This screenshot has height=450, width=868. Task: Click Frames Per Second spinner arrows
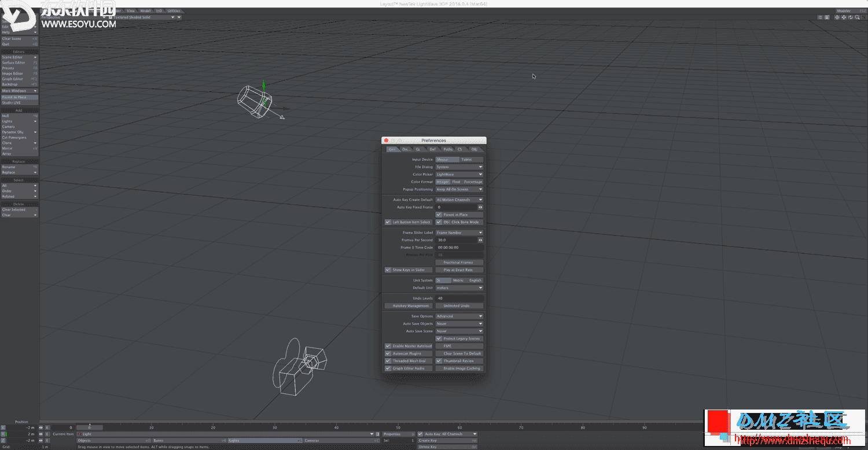(480, 240)
